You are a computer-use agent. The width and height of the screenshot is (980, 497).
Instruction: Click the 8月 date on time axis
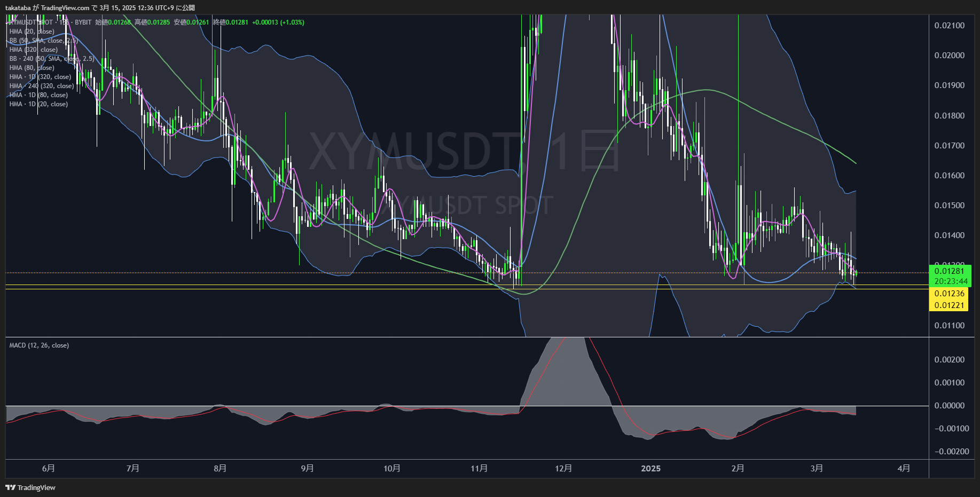220,468
